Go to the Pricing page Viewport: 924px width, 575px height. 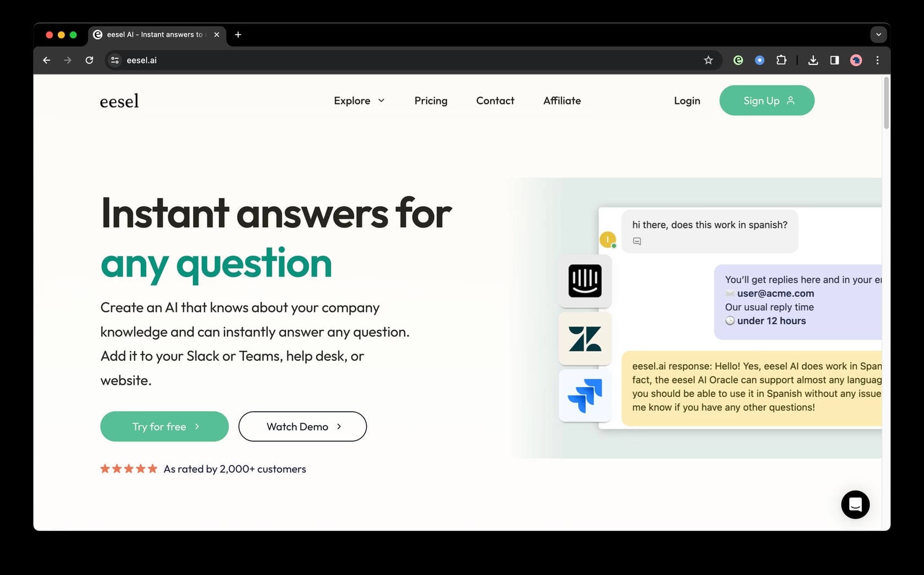pyautogui.click(x=431, y=101)
